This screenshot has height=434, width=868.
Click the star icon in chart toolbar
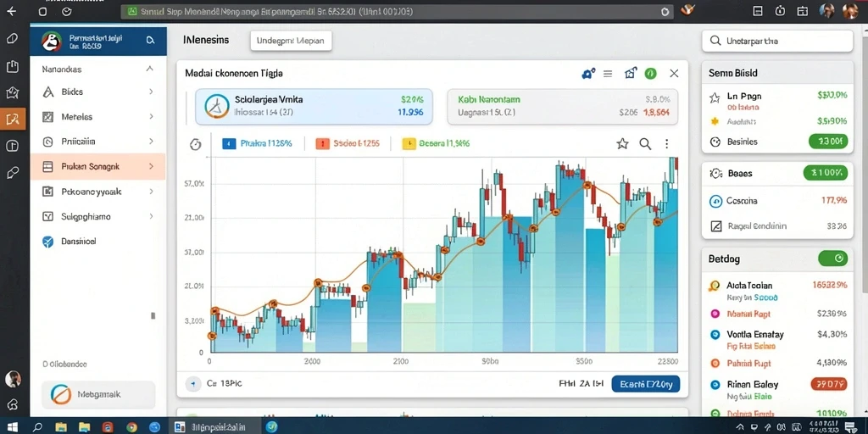[622, 144]
